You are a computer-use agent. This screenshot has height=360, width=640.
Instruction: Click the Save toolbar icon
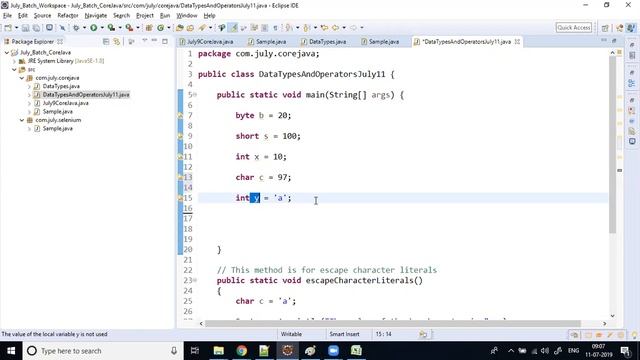coord(25,28)
